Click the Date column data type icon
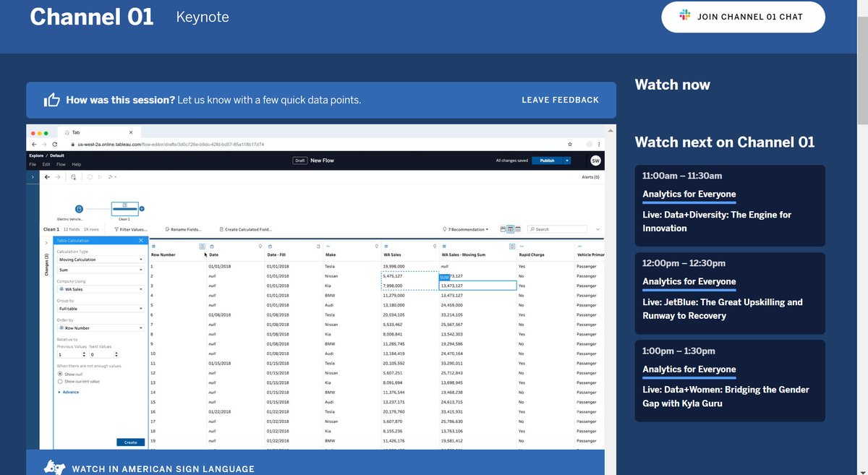This screenshot has height=475, width=868. point(211,247)
